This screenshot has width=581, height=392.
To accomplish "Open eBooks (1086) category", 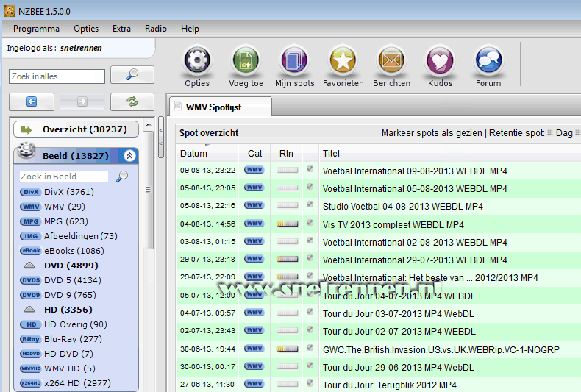I will [74, 251].
